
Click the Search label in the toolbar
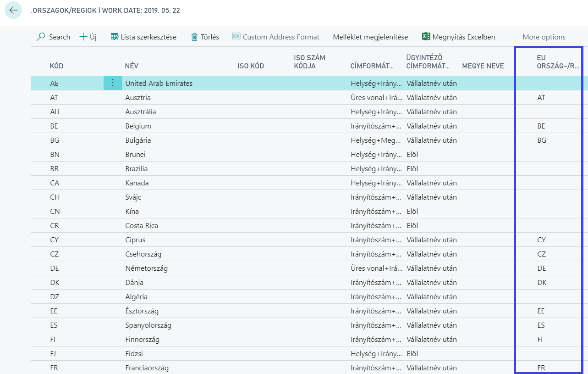(x=60, y=37)
